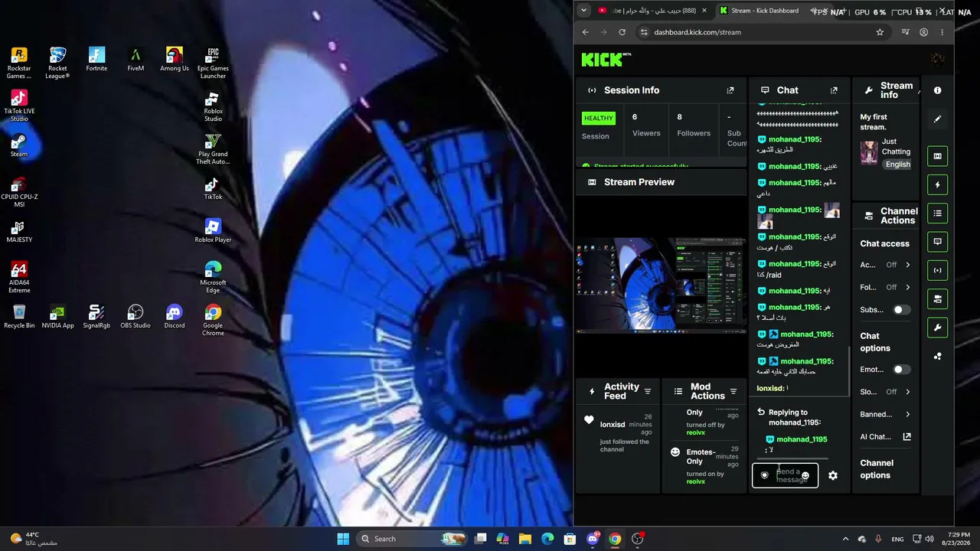The width and height of the screenshot is (980, 551).
Task: Open AI Chat external link icon
Action: click(907, 436)
